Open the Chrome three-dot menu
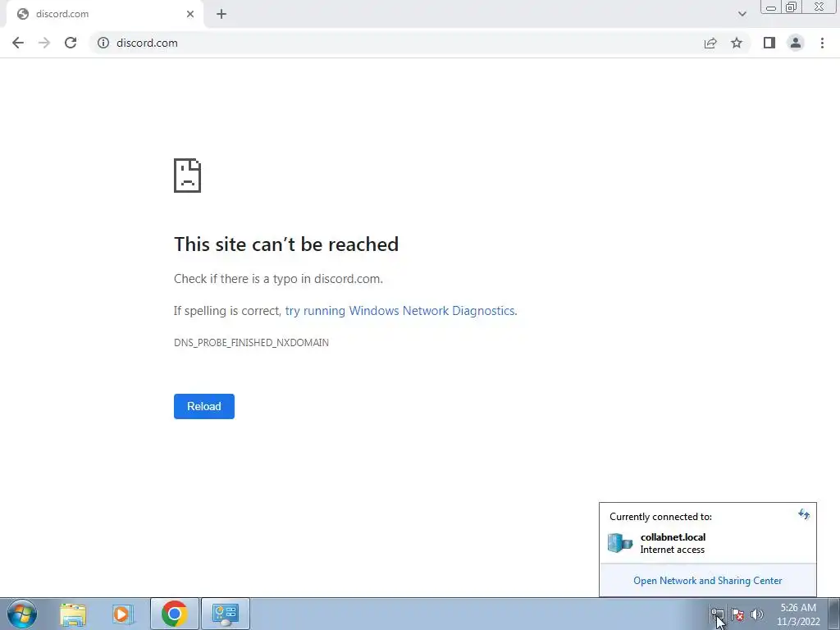 pos(822,43)
